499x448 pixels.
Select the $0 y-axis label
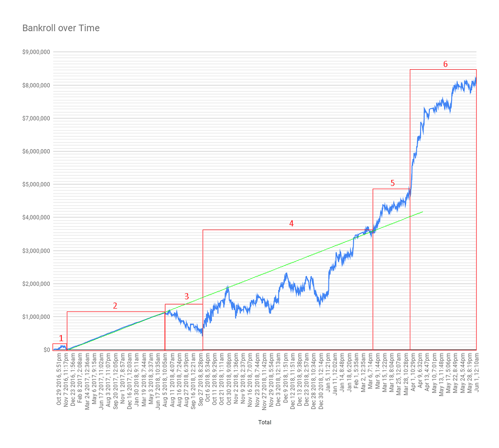(47, 350)
